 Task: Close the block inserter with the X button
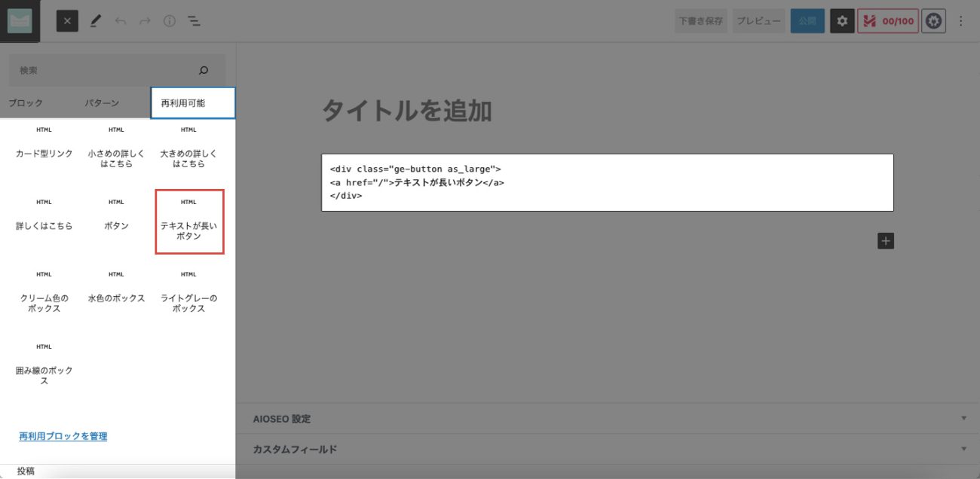click(67, 21)
